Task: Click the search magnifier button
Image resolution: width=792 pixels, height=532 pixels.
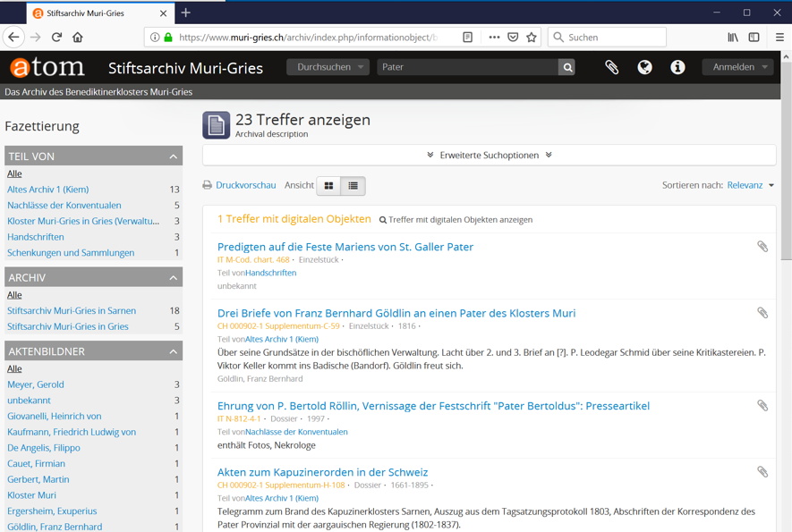Action: (x=566, y=67)
